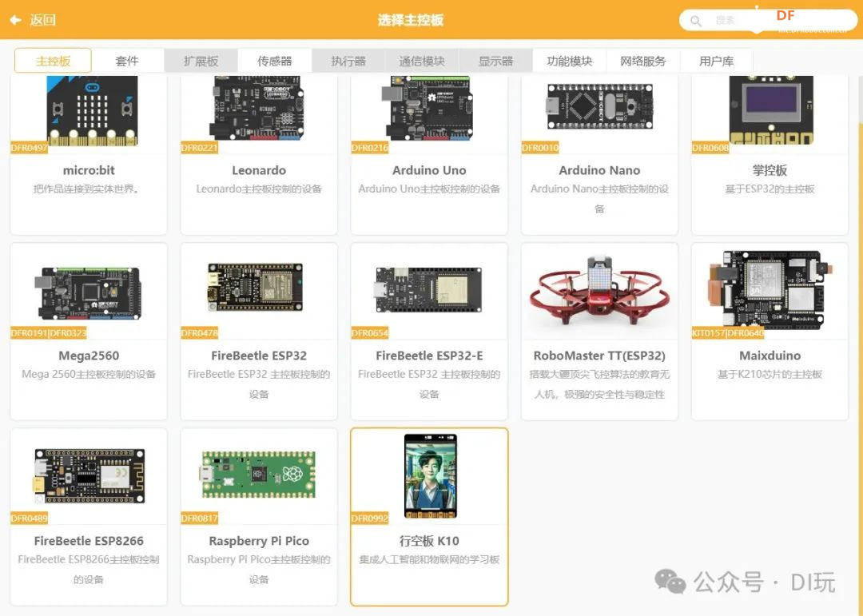Select the 主控板 tab
Viewport: 863px width, 616px height.
coord(53,61)
